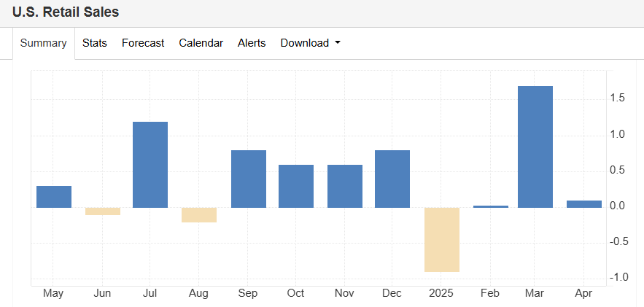
Task: Click the tall March bar
Action: pos(535,147)
